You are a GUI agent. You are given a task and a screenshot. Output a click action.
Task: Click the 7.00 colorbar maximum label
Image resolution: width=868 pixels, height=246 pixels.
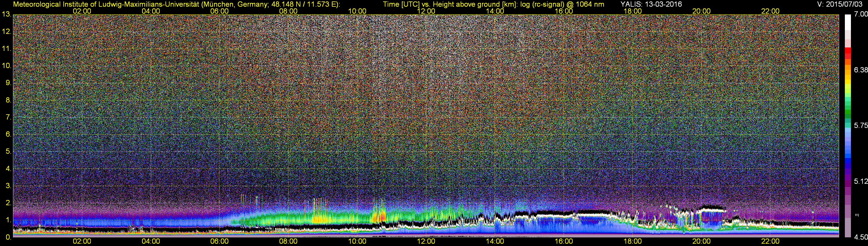click(x=860, y=14)
